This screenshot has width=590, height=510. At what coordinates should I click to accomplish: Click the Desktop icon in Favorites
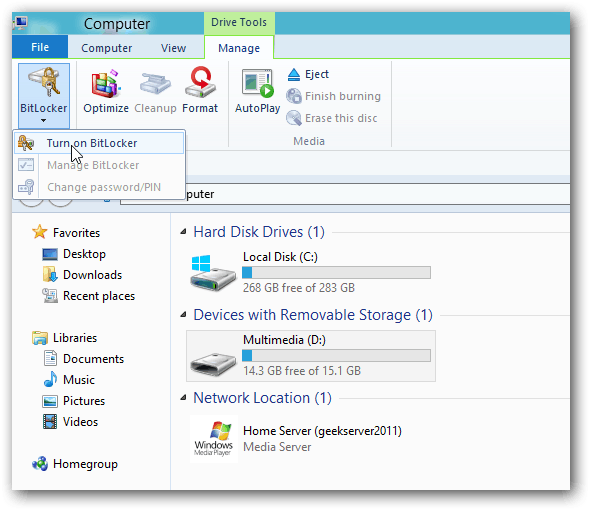click(50, 254)
